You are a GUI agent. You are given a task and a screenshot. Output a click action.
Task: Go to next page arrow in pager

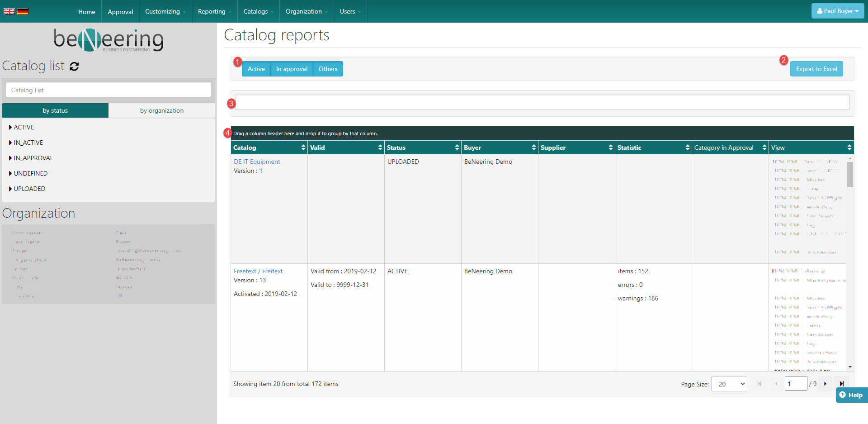[x=825, y=384]
